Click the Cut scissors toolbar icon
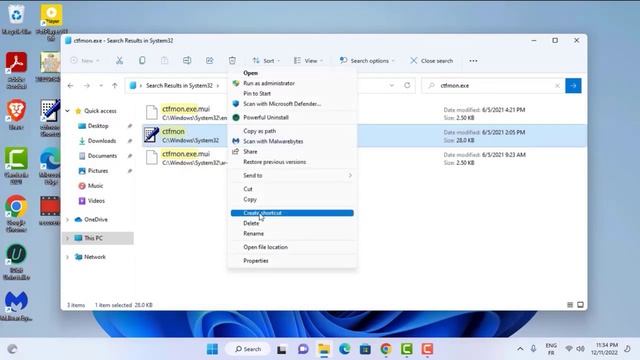This screenshot has width=640, height=360. click(119, 60)
